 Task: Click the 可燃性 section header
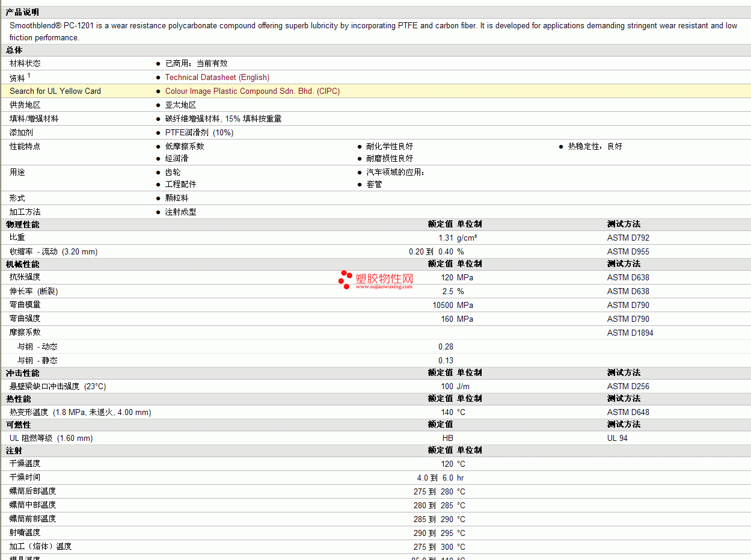tap(19, 425)
